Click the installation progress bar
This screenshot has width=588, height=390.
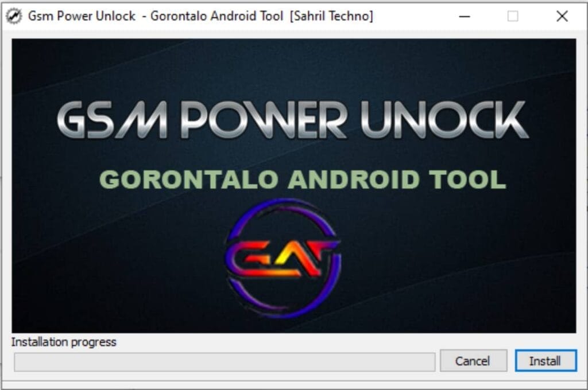pos(224,361)
